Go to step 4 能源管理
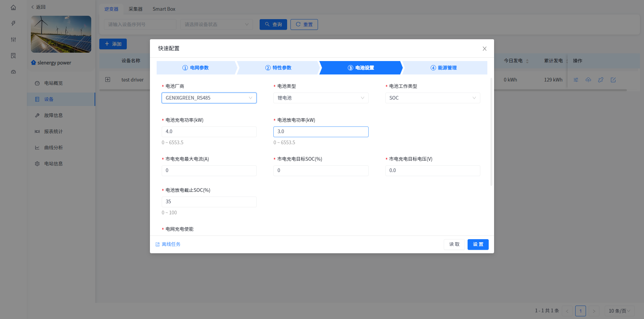Screen dimensions: 644x319 coord(443,68)
